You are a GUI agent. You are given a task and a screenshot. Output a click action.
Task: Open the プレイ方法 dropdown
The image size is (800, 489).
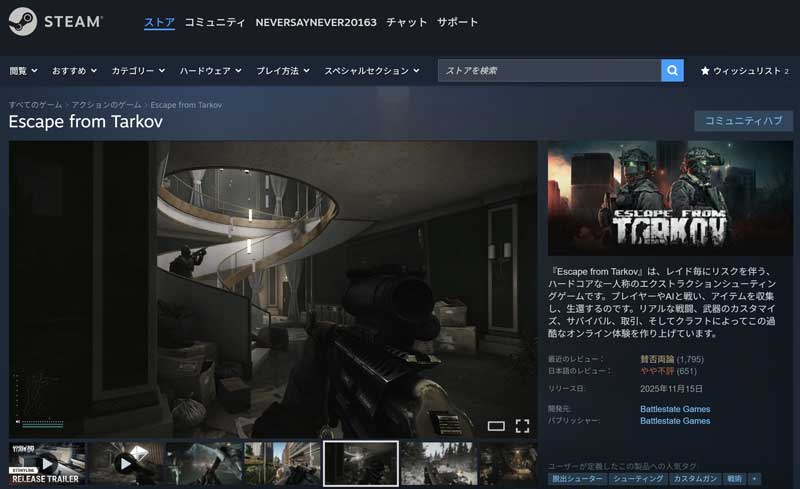pos(283,70)
